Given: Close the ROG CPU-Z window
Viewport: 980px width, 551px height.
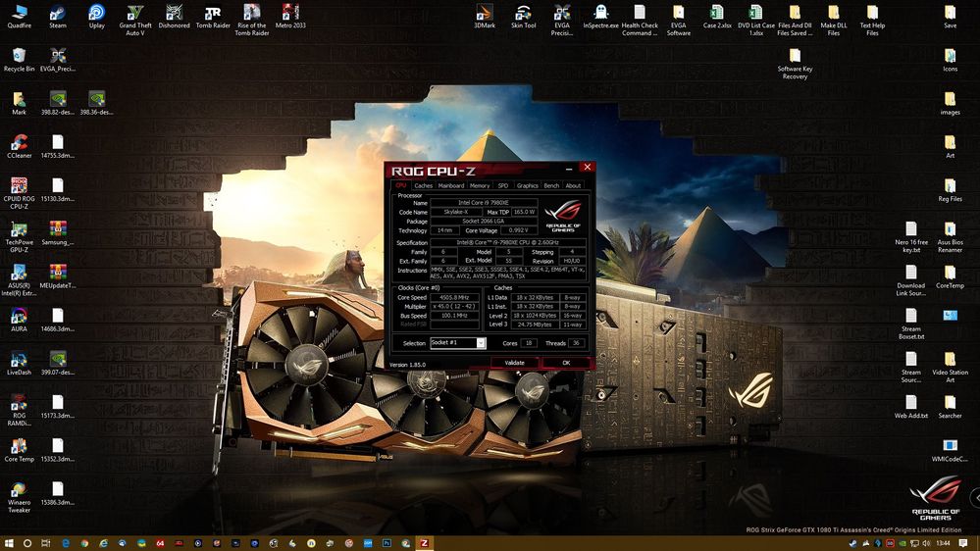Looking at the screenshot, I should coord(587,167).
